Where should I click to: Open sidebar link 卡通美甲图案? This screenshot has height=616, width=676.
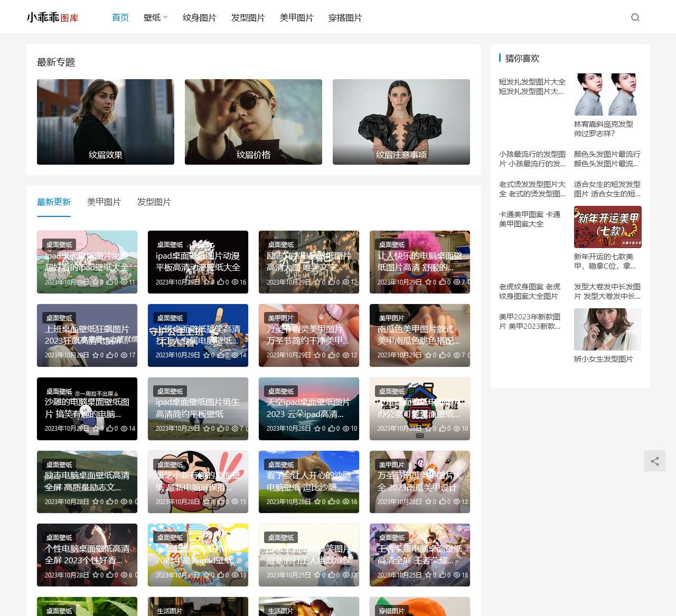click(530, 219)
